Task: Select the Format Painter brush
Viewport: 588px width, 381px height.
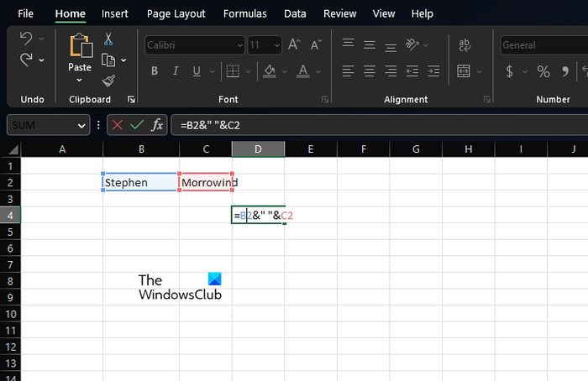Action: click(x=108, y=81)
